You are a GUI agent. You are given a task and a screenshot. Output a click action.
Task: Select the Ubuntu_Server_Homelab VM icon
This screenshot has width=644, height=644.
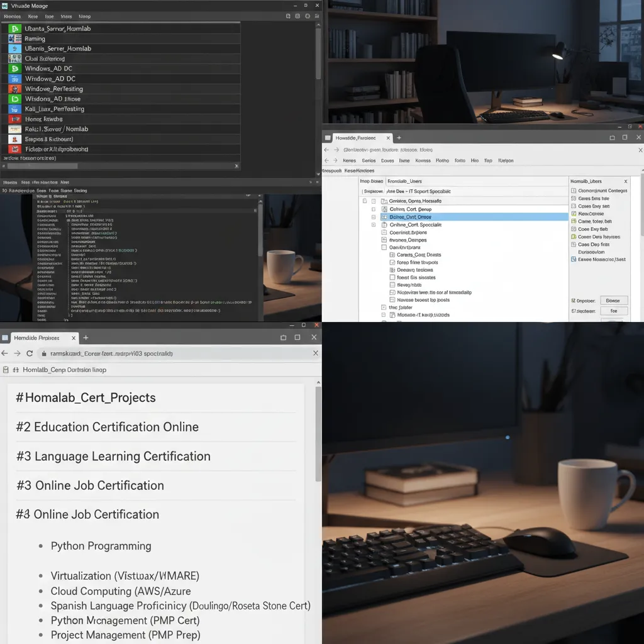[x=14, y=28]
